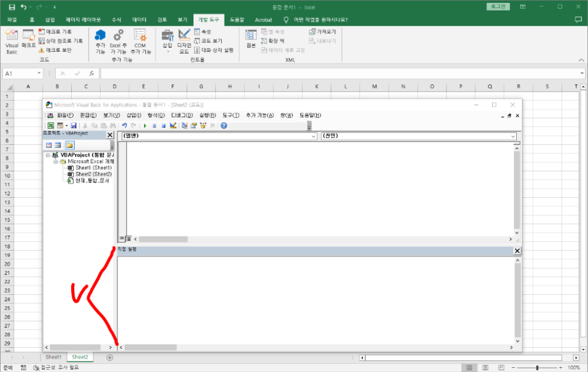Viewport: 588px width, 372px height.
Task: Open VBA 실행(R) menu
Action: point(208,115)
